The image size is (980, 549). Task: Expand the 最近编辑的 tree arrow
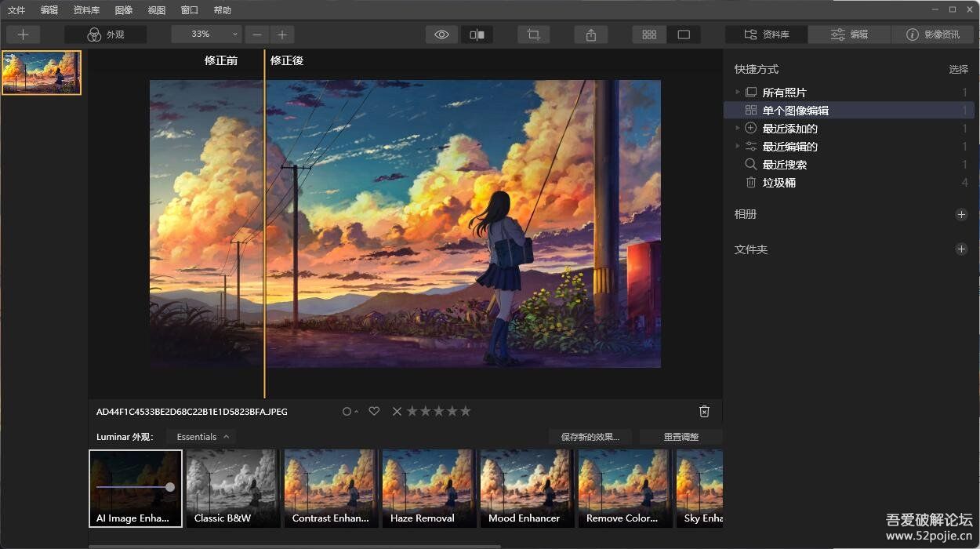tap(737, 147)
